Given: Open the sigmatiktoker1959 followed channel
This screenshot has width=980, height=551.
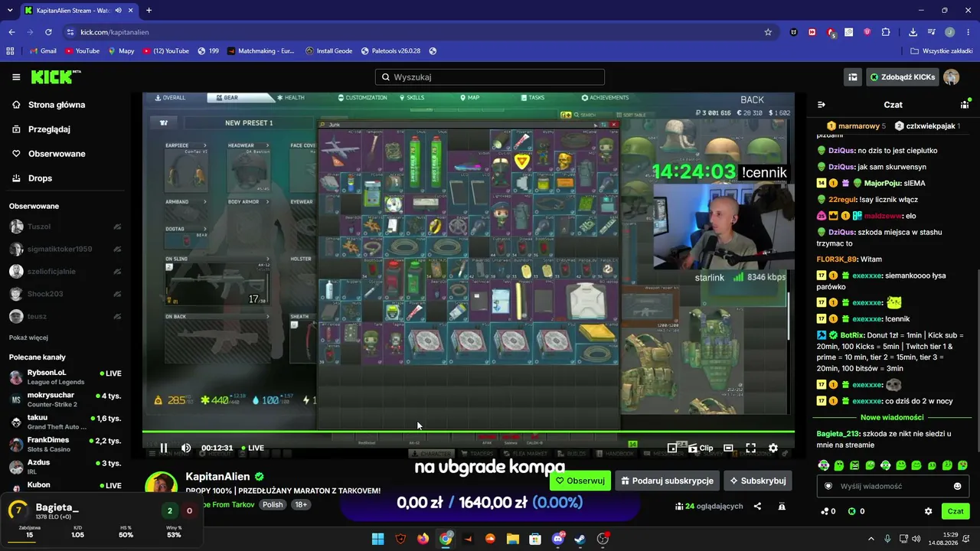Looking at the screenshot, I should (x=65, y=249).
